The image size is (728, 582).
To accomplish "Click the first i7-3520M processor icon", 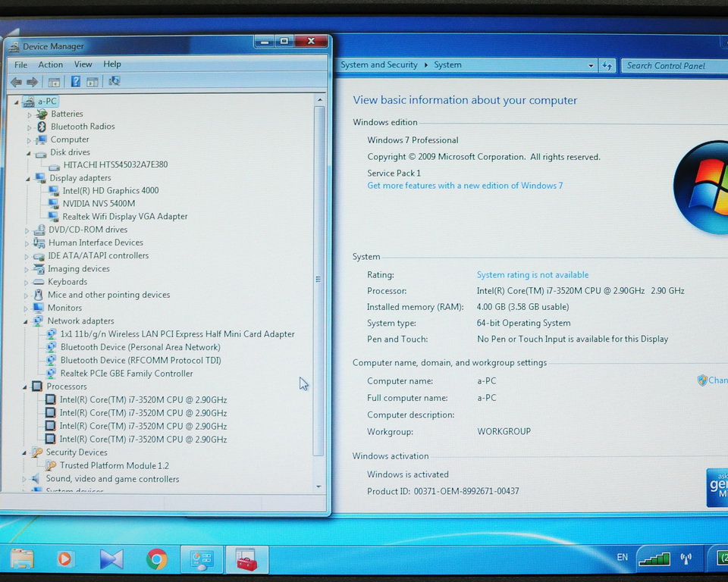I will point(50,399).
